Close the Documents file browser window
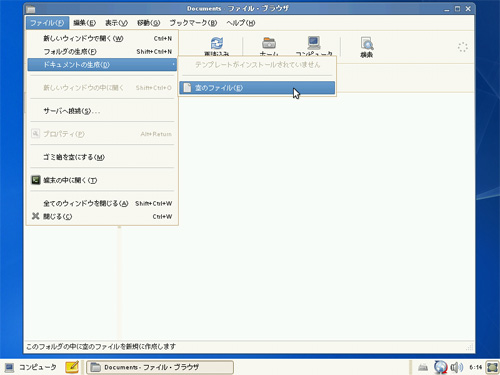The width and height of the screenshot is (500, 375). click(468, 9)
